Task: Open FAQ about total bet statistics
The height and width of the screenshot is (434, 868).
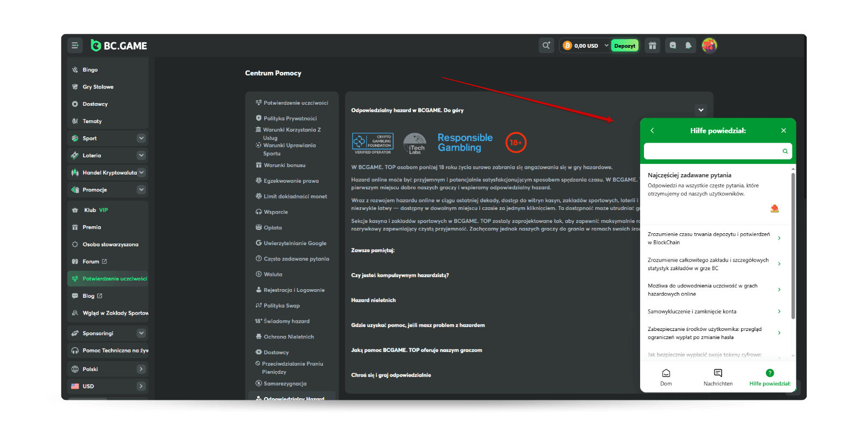Action: click(x=716, y=264)
